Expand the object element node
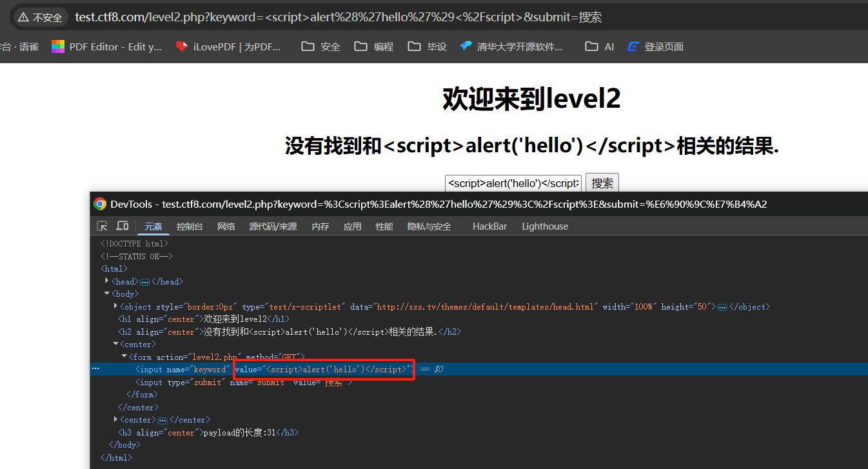Viewport: 868px width, 469px height. 115,306
